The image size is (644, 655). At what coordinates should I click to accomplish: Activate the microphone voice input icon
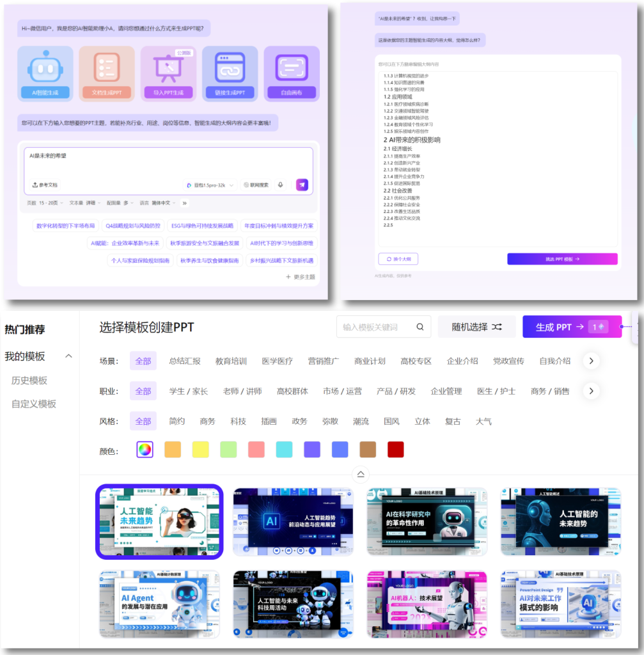[x=280, y=185]
